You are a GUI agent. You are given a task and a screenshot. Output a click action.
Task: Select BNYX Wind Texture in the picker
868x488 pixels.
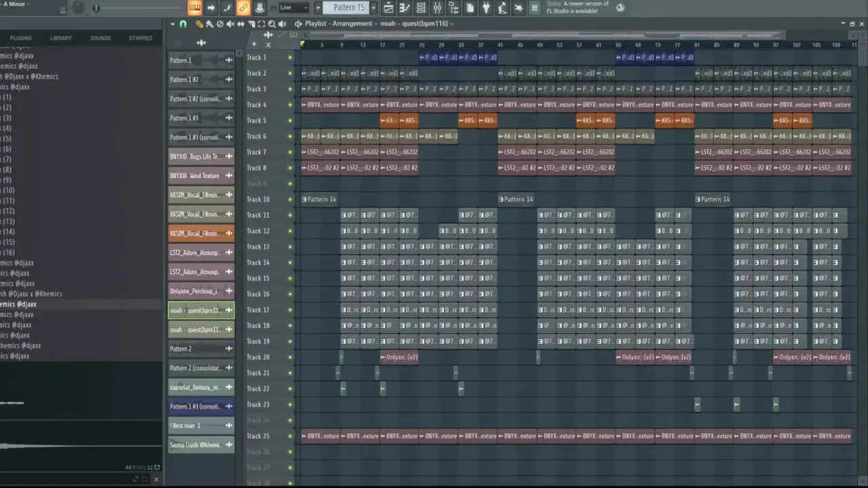pos(201,176)
